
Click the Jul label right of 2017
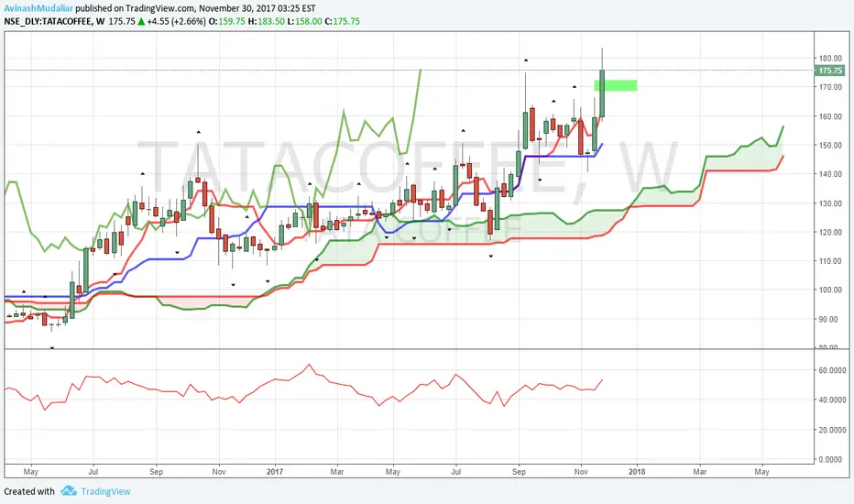click(x=456, y=471)
